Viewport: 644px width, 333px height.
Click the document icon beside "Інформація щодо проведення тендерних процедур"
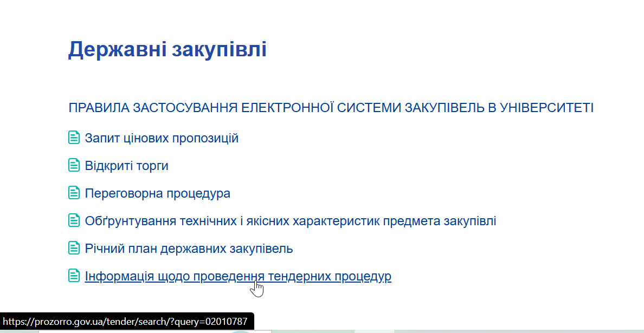(x=74, y=276)
